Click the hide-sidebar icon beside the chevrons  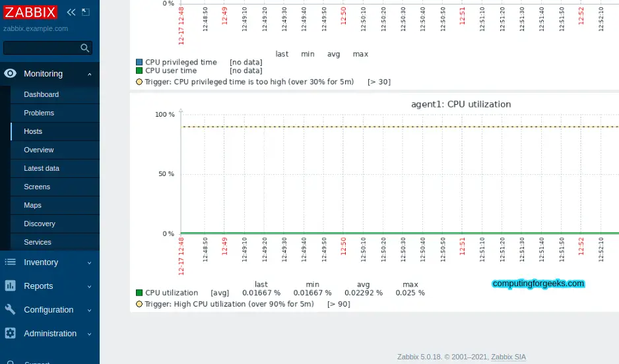(86, 13)
